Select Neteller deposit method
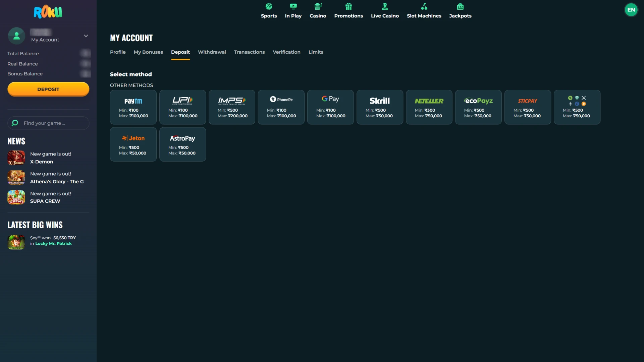Screen dimensions: 644x362 pos(429,107)
